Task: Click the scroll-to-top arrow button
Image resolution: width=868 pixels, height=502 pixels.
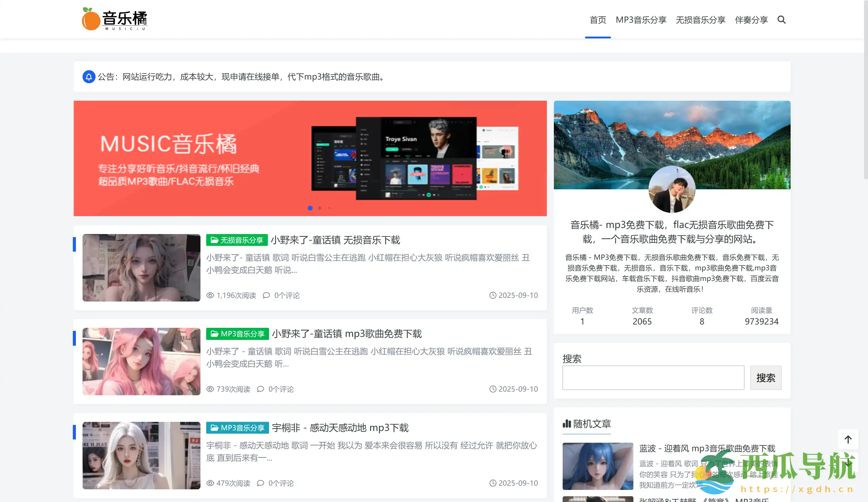Action: pyautogui.click(x=848, y=439)
